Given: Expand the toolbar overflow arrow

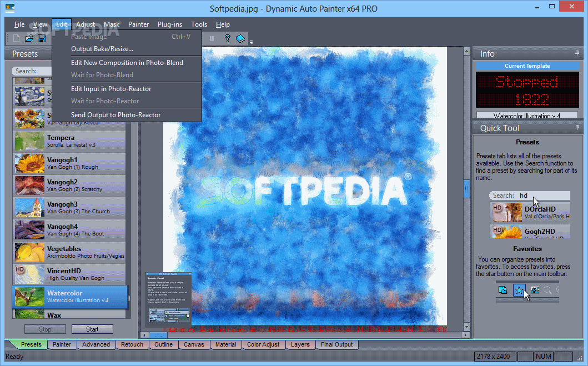Looking at the screenshot, I should coord(252,42).
